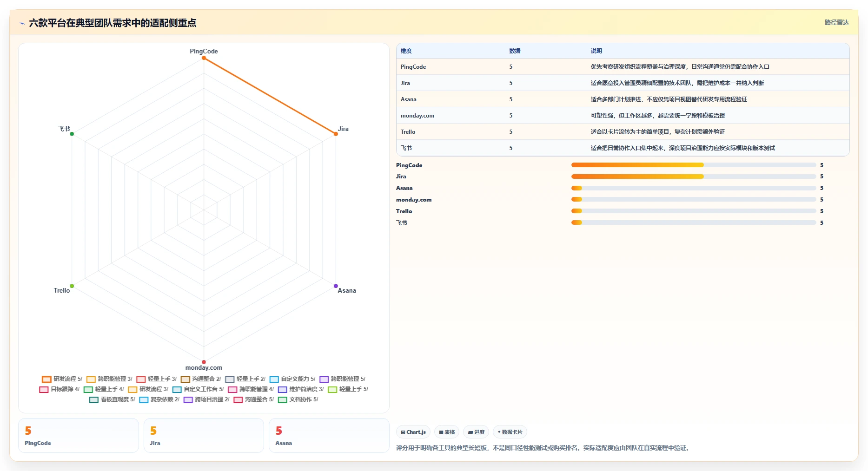
Task: Select the 进度 chip
Action: [476, 432]
